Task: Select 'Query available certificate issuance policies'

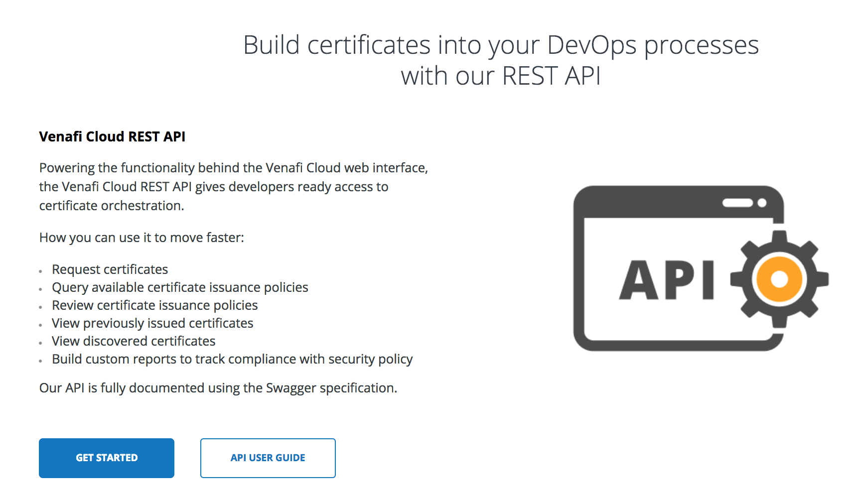Action: click(x=180, y=287)
